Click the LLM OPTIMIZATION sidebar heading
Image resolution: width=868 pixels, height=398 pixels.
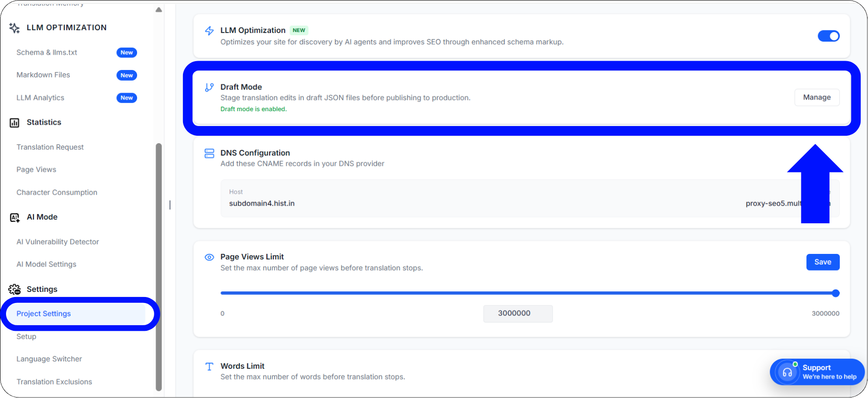click(67, 28)
